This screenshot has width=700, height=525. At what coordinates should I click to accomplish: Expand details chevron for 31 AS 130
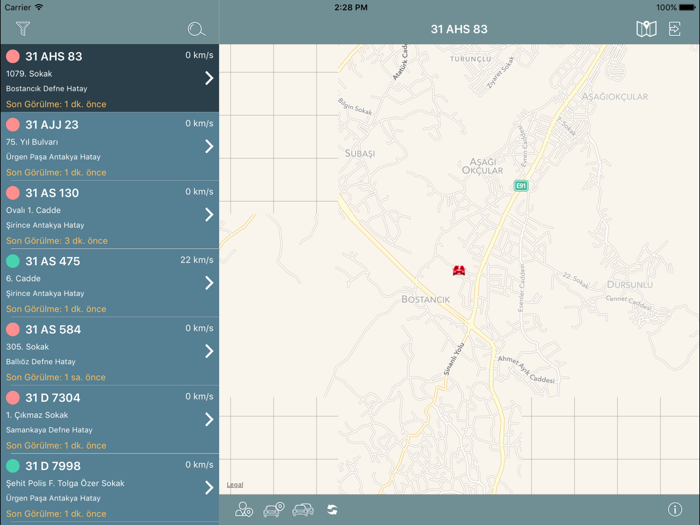pyautogui.click(x=209, y=215)
